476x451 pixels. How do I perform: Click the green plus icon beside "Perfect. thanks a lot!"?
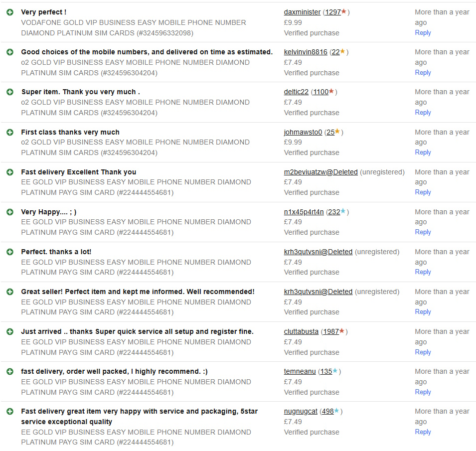[x=10, y=252]
